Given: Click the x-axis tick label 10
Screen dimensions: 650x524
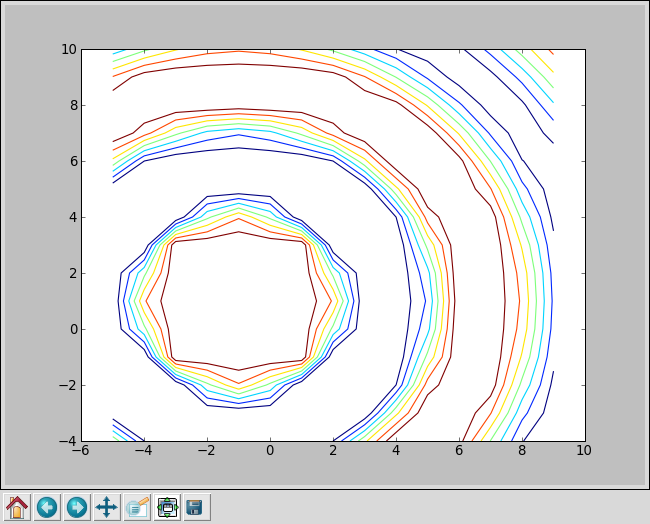Looking at the screenshot, I should [x=584, y=451].
